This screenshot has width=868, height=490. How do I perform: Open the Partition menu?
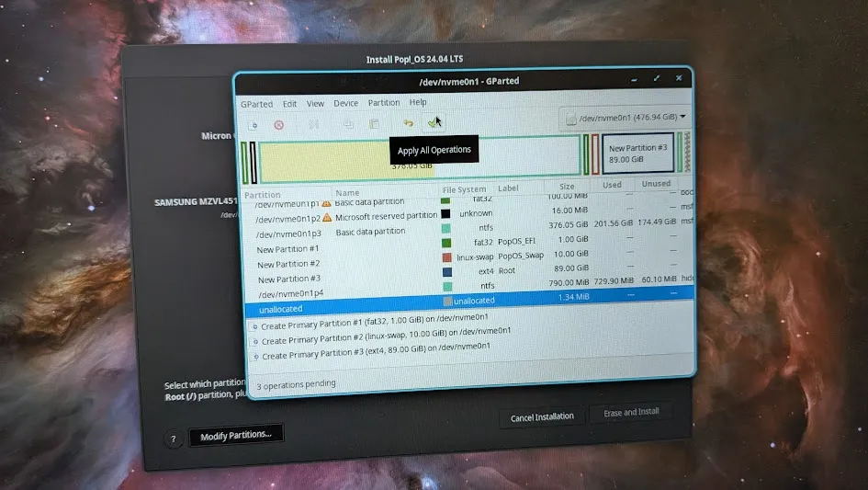tap(384, 103)
